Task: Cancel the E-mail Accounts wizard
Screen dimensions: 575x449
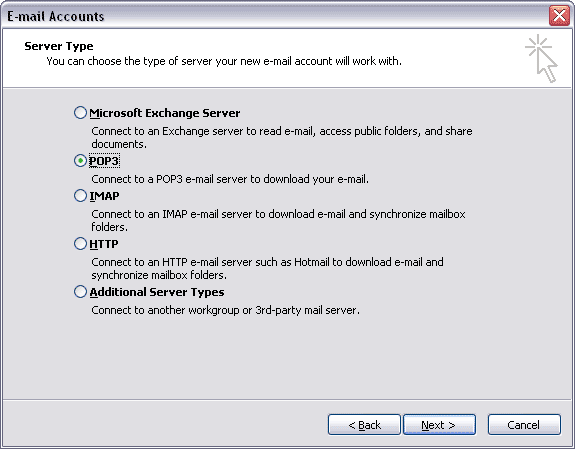Action: [x=524, y=425]
